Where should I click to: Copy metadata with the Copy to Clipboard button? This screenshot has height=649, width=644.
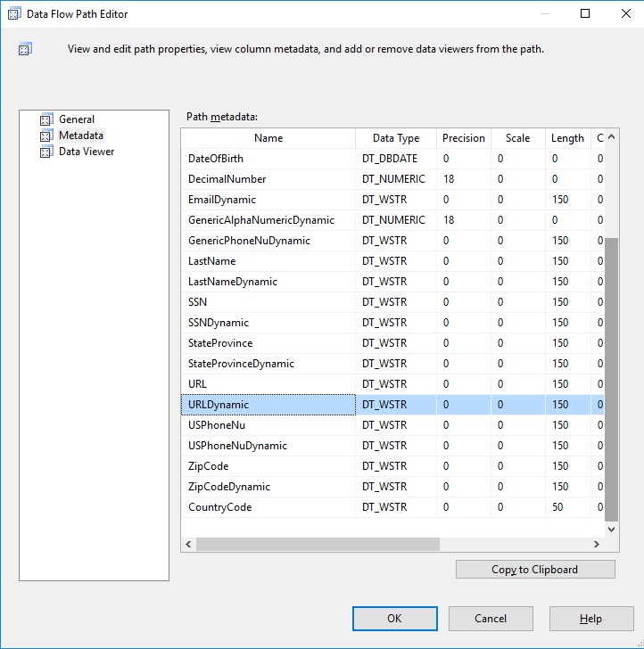tap(535, 570)
